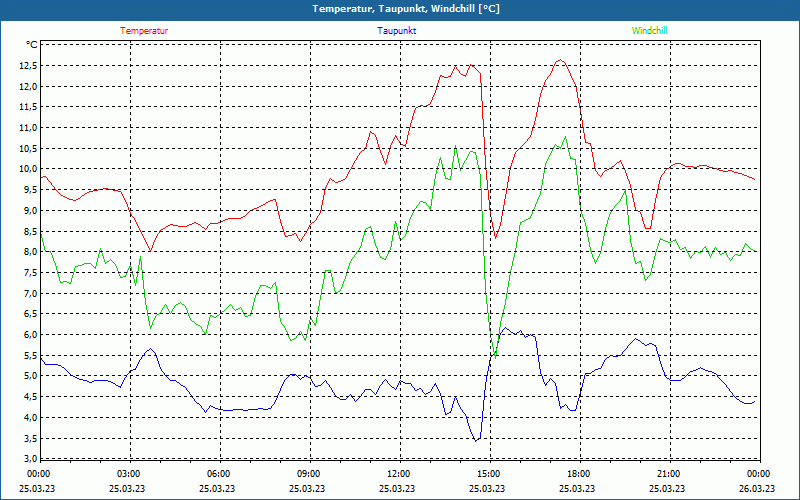
Task: Click the '4,0' y-axis value
Action: point(30,417)
